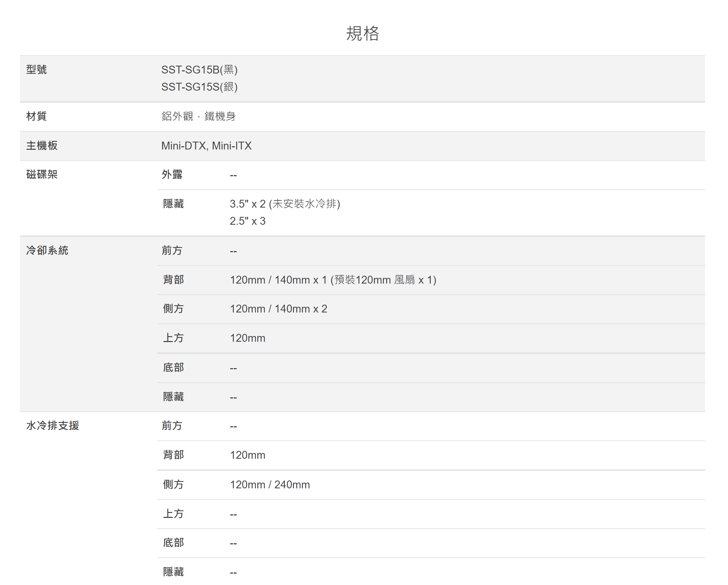
Task: Click the 鋁外觀，鐵機身 material text
Action: pyautogui.click(x=198, y=116)
